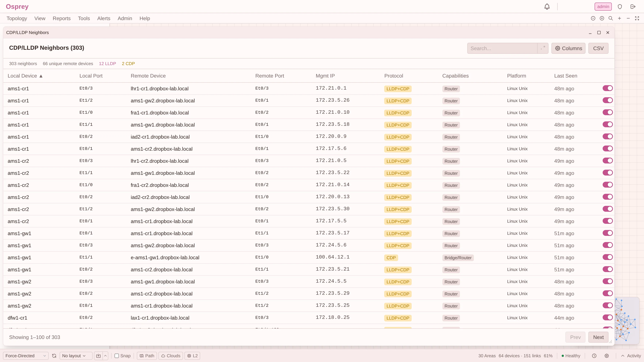Viewport: 644px width, 362px height.
Task: Sort by the Mgmt IP column header
Action: [x=325, y=76]
